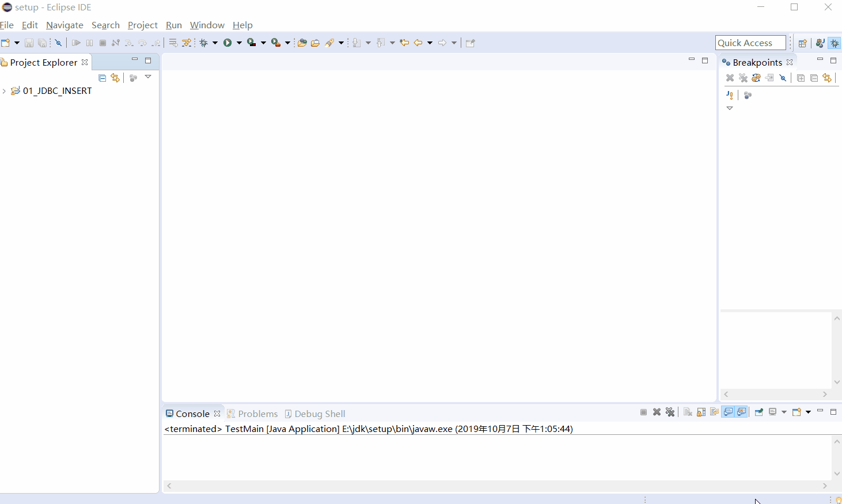Click the Coverage launch icon
The width and height of the screenshot is (842, 504).
click(x=252, y=43)
